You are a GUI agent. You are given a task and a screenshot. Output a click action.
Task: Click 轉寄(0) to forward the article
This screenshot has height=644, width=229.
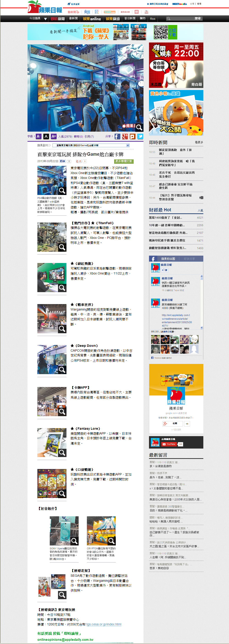click(x=78, y=136)
